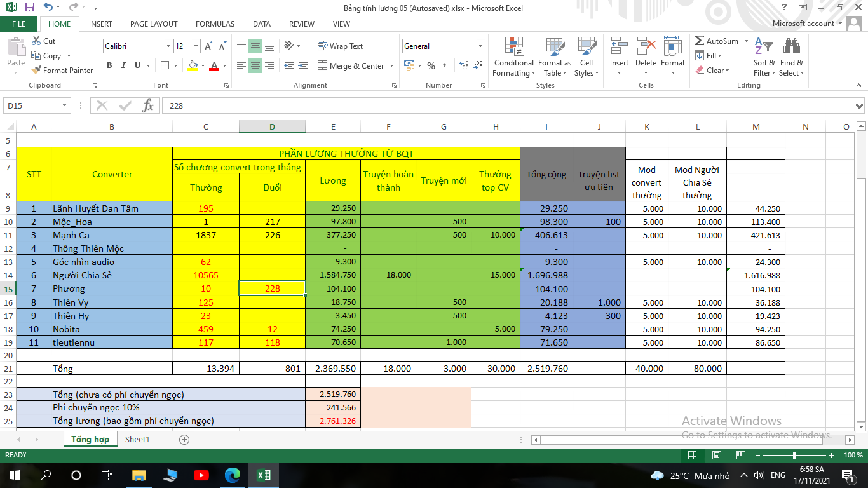868x488 pixels.
Task: Click the Microsoft account link
Action: click(x=803, y=24)
